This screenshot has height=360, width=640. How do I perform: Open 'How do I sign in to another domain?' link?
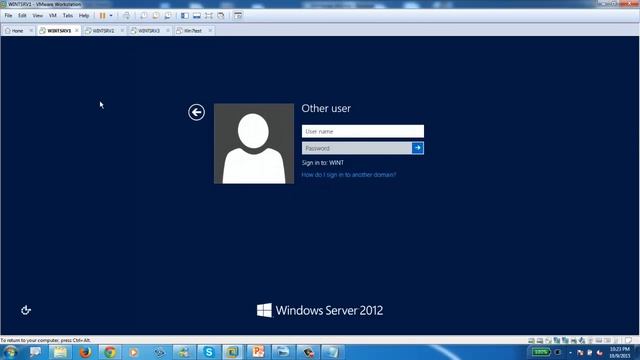tap(349, 175)
